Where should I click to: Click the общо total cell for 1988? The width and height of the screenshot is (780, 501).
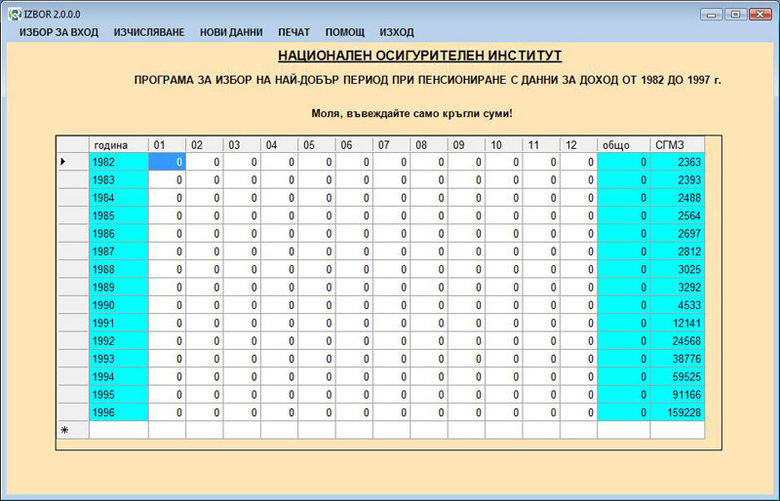tap(624, 269)
